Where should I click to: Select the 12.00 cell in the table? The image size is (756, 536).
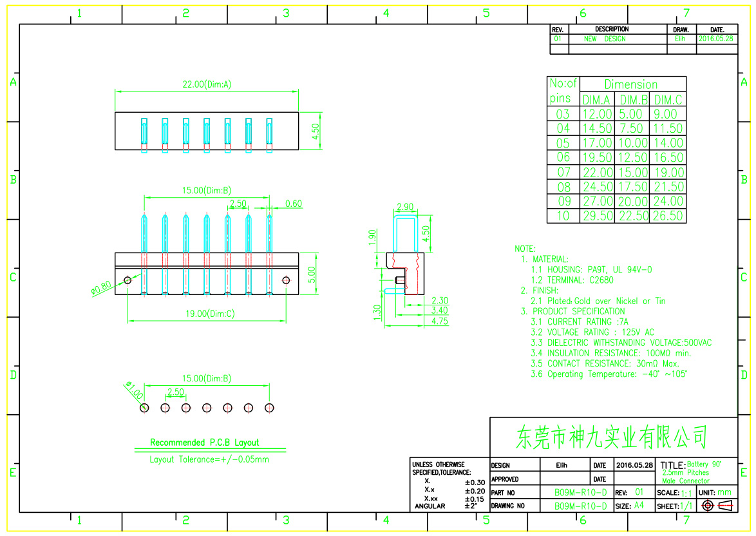[598, 114]
